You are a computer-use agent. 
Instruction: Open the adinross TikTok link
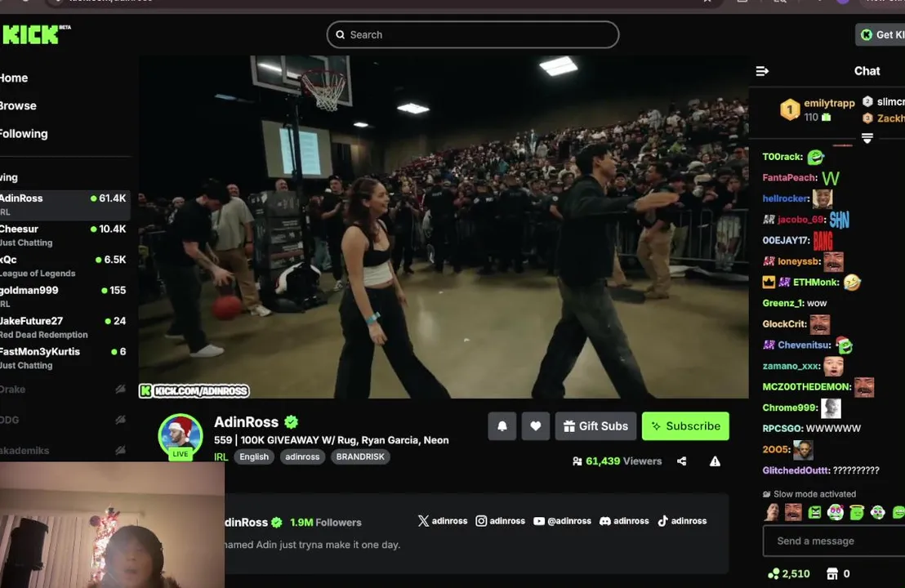[682, 520]
